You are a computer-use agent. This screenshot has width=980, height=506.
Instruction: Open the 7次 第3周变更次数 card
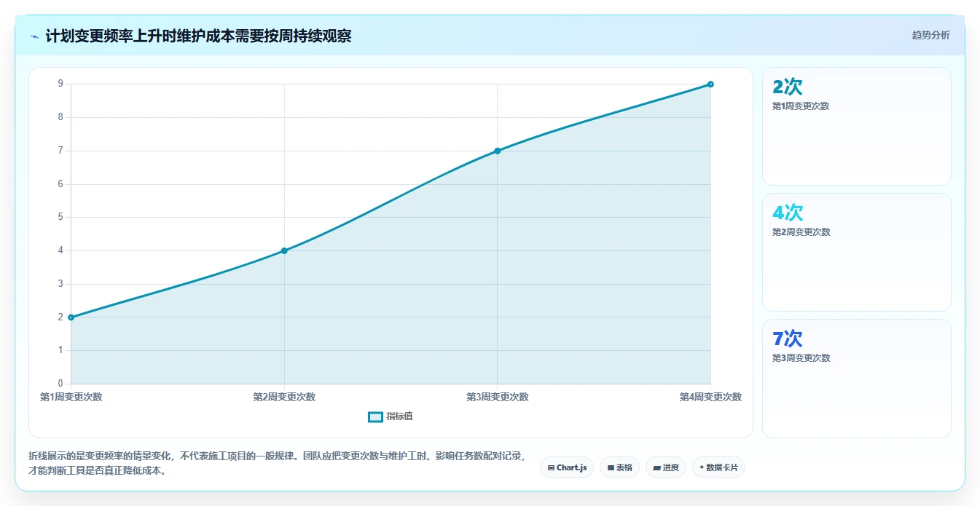(x=857, y=379)
